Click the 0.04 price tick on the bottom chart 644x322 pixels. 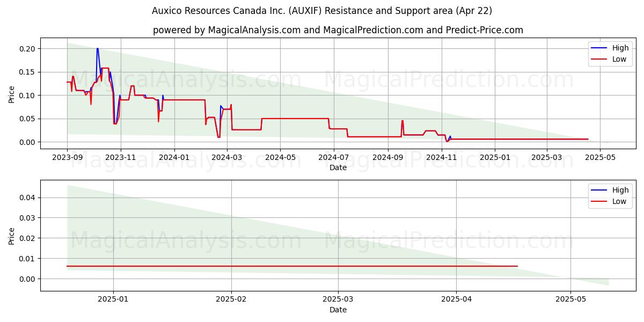point(28,197)
